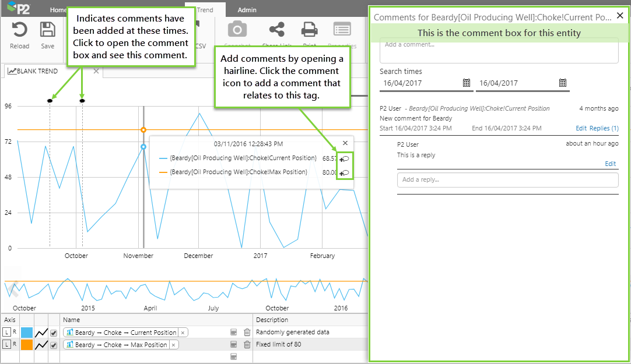Viewport: 631px width, 364px height.
Task: Click the Print toolbar icon
Action: 309,30
